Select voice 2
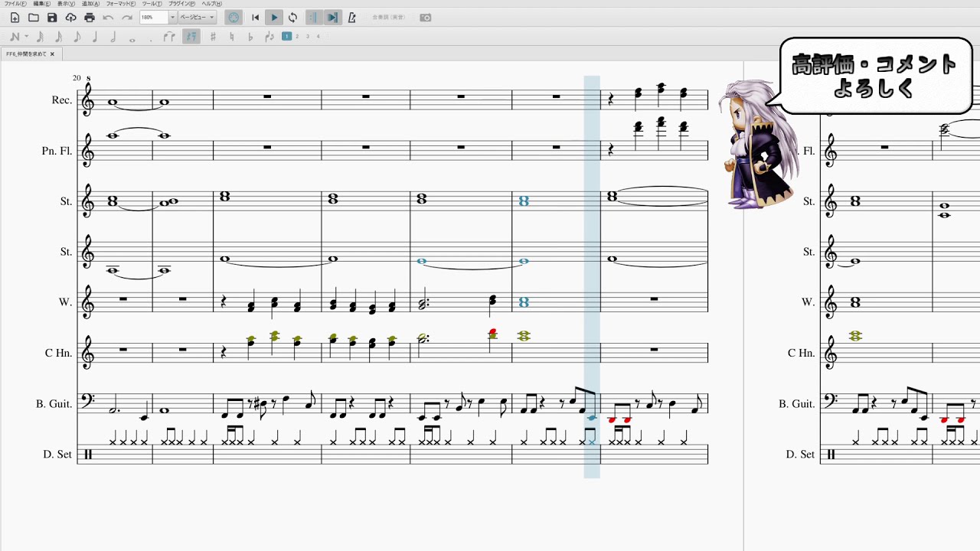The image size is (980, 551). 297,36
